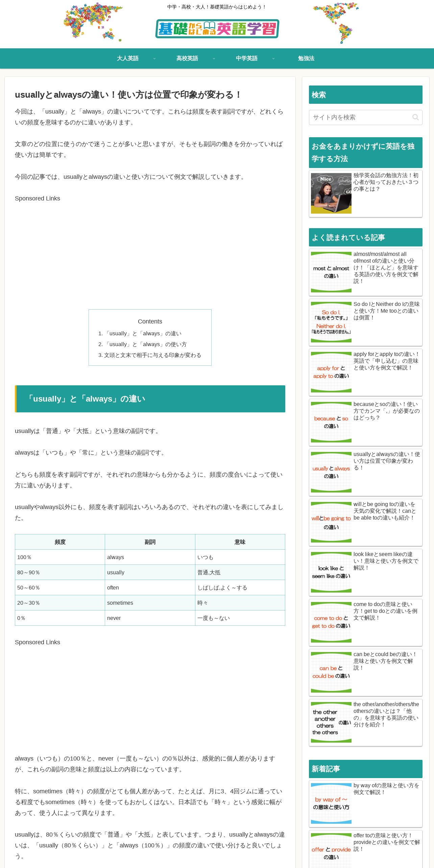This screenshot has width=434, height=868.
Task: Expand the chevron next to 中学英語
Action: click(x=273, y=58)
